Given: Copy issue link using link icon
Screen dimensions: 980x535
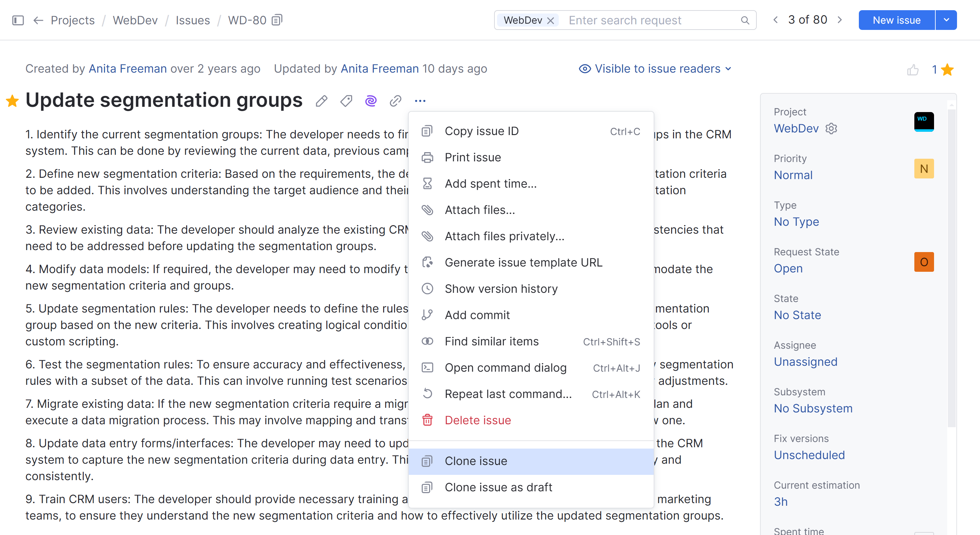Looking at the screenshot, I should click(395, 101).
